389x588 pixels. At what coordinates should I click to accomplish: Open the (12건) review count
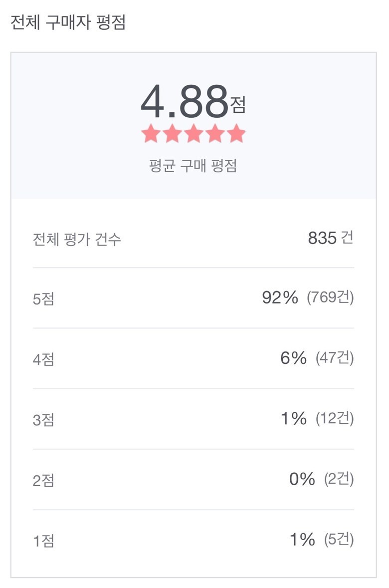click(335, 419)
